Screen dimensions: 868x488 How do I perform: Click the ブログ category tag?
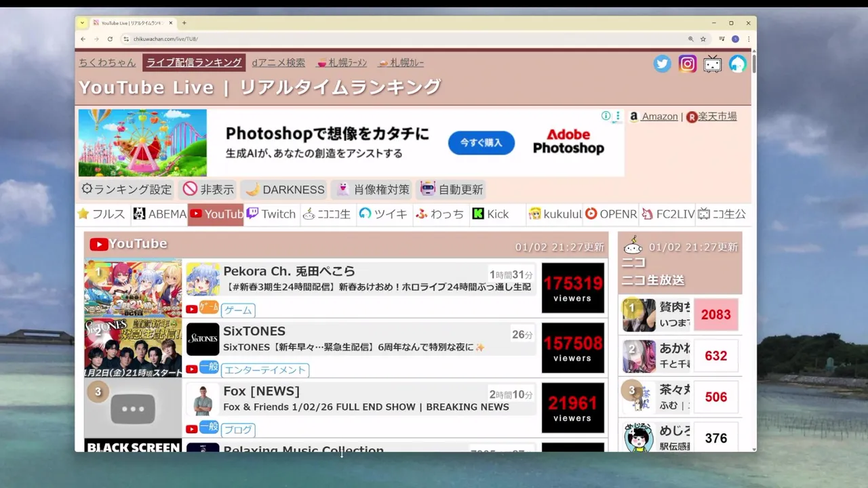tap(238, 430)
